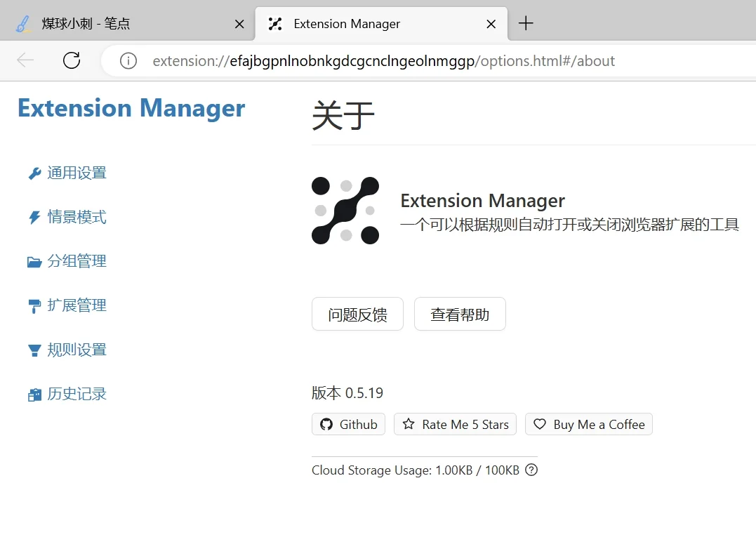Click the Extension Manager sidebar title

(131, 108)
